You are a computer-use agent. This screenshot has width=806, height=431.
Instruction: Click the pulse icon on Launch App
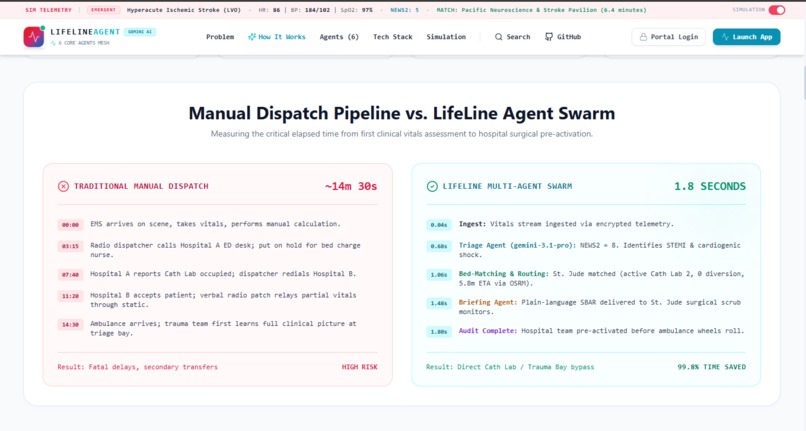725,37
